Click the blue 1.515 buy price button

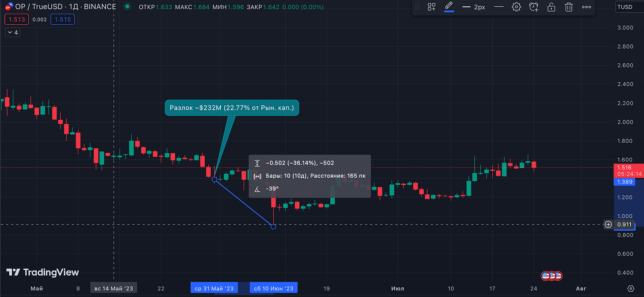[62, 19]
